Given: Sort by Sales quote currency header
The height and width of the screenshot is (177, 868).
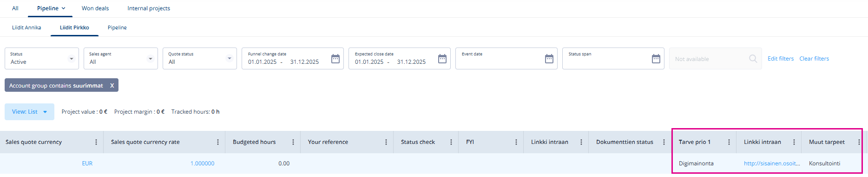Looking at the screenshot, I should [x=33, y=142].
